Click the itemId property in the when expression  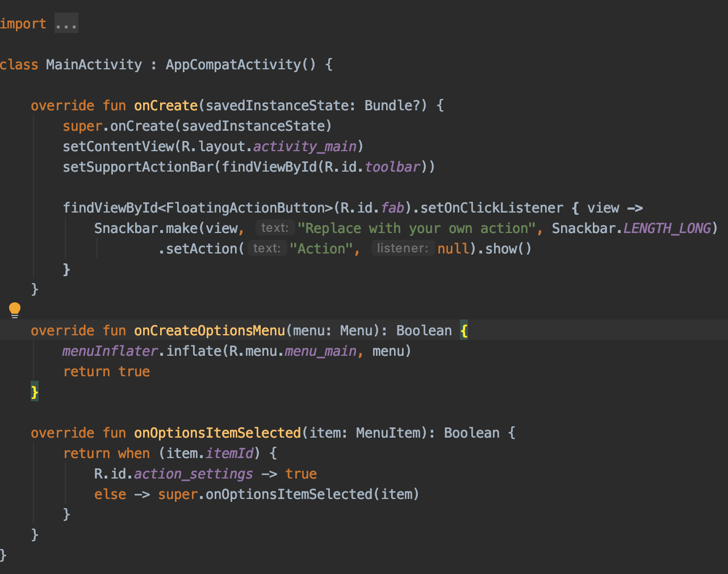[x=229, y=453]
